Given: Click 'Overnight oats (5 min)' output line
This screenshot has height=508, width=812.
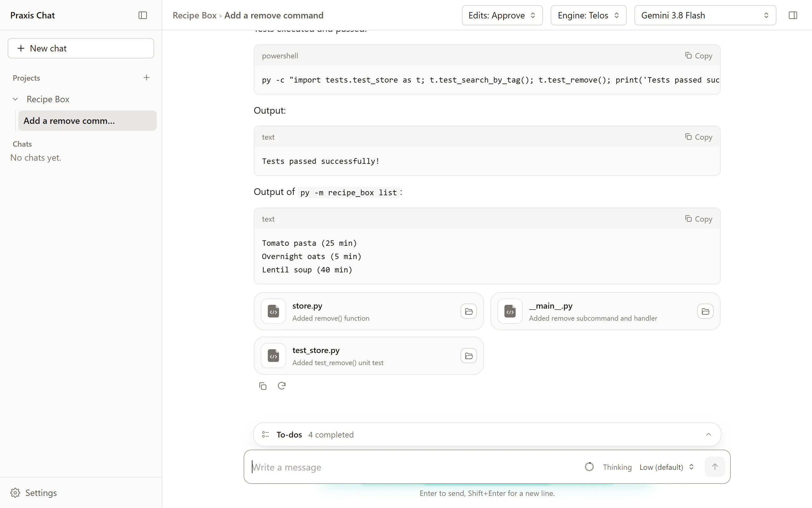Looking at the screenshot, I should click(x=311, y=256).
